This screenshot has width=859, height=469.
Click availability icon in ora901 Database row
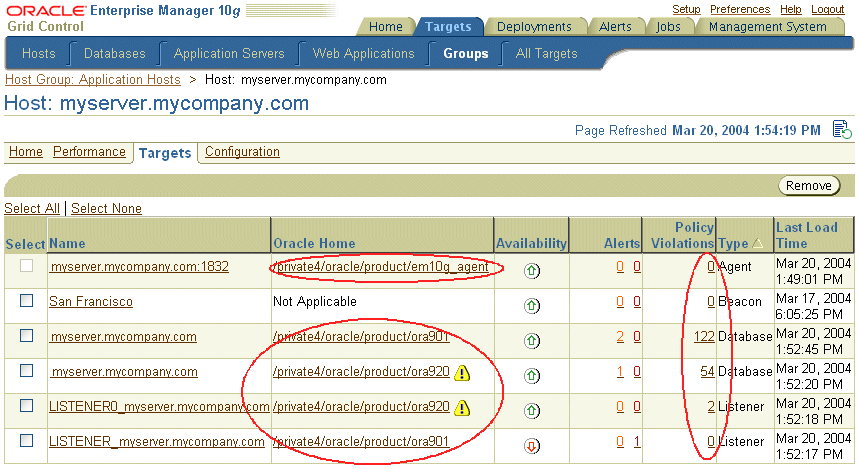click(531, 341)
